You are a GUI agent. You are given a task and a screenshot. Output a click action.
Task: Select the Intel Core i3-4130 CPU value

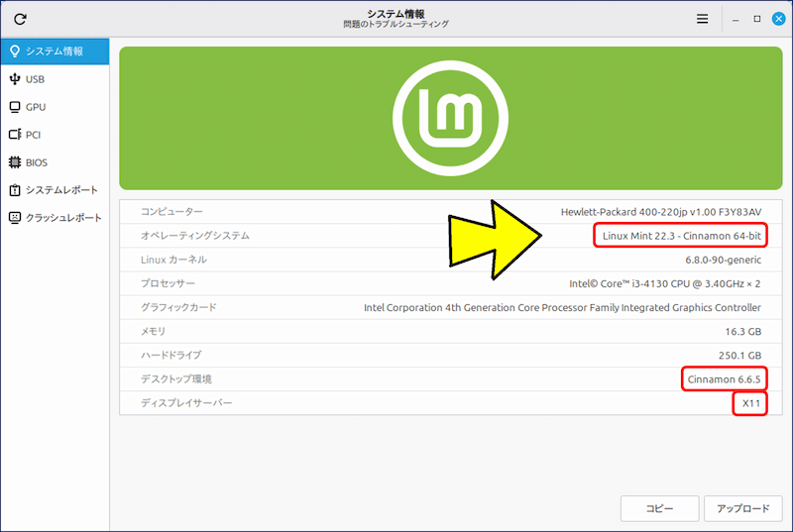pos(664,284)
